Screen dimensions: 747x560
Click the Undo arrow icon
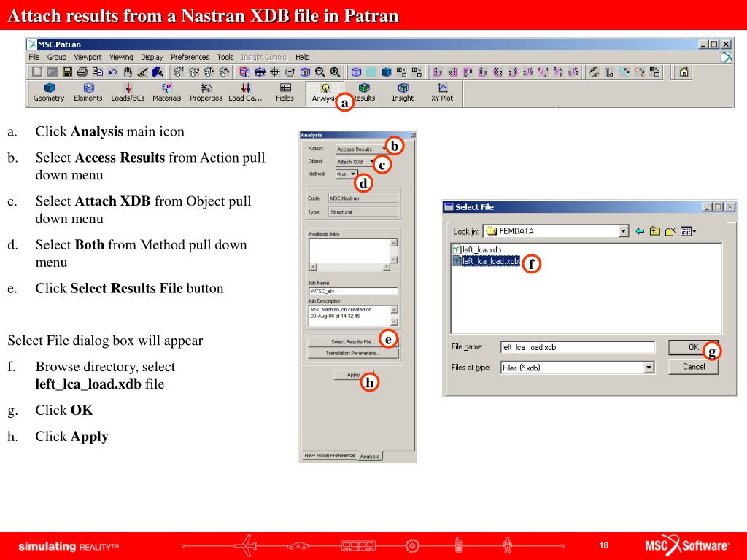[112, 72]
